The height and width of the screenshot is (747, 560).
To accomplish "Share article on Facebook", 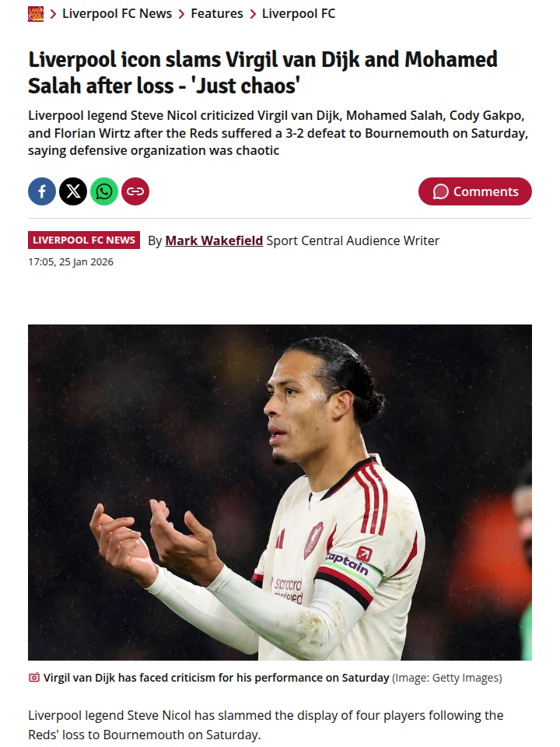I will coord(42,191).
